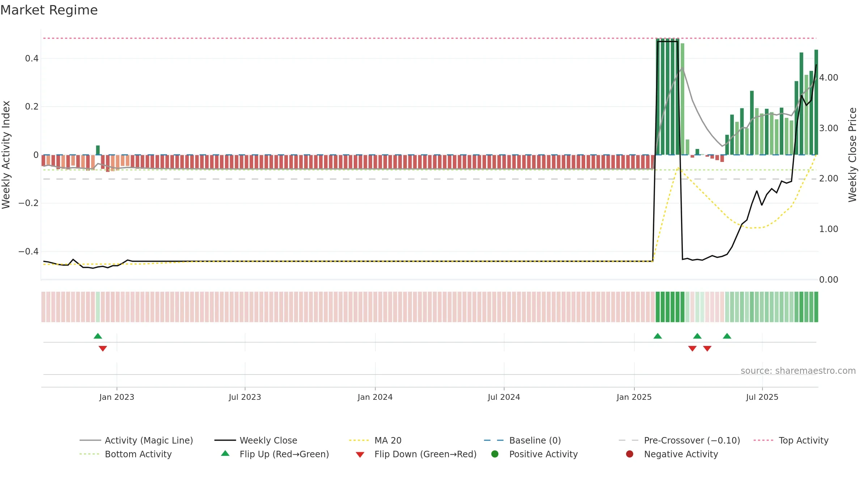868x488 pixels.
Task: Click the first green flip-up triangle after Jan 2025
Action: [x=658, y=336]
